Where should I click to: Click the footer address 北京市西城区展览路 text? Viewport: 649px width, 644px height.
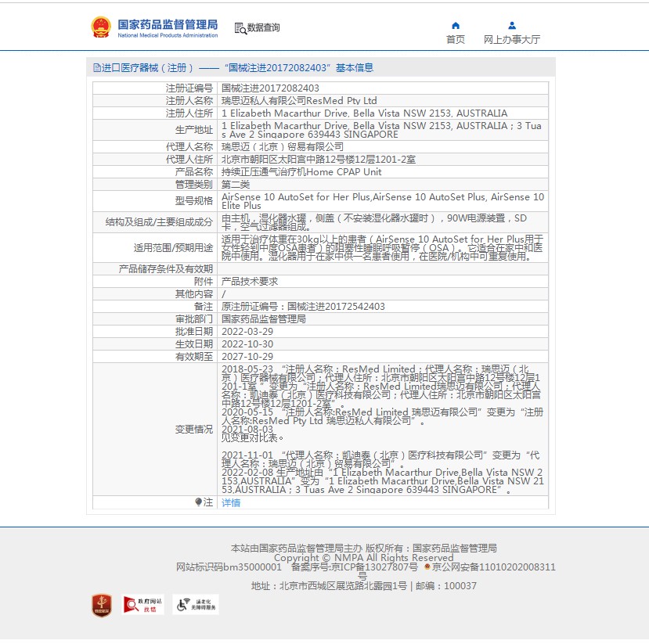point(329,586)
